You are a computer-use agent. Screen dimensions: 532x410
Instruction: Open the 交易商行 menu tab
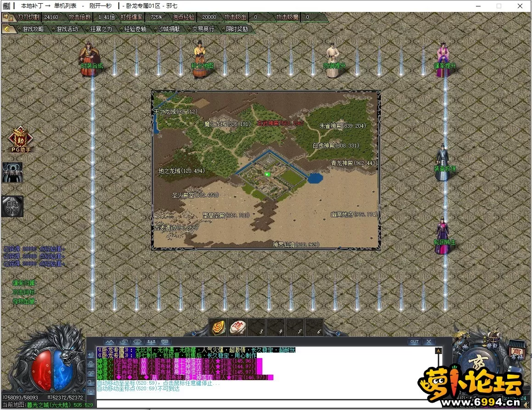pos(203,29)
